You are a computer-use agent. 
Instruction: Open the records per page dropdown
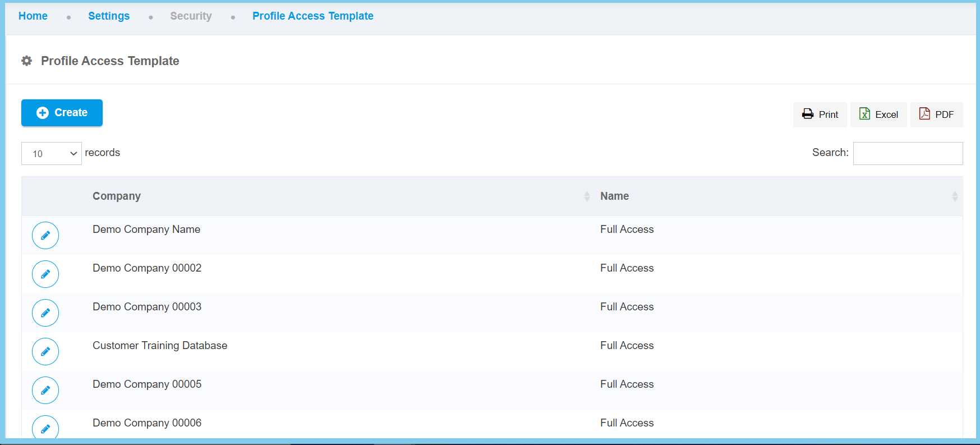[52, 154]
